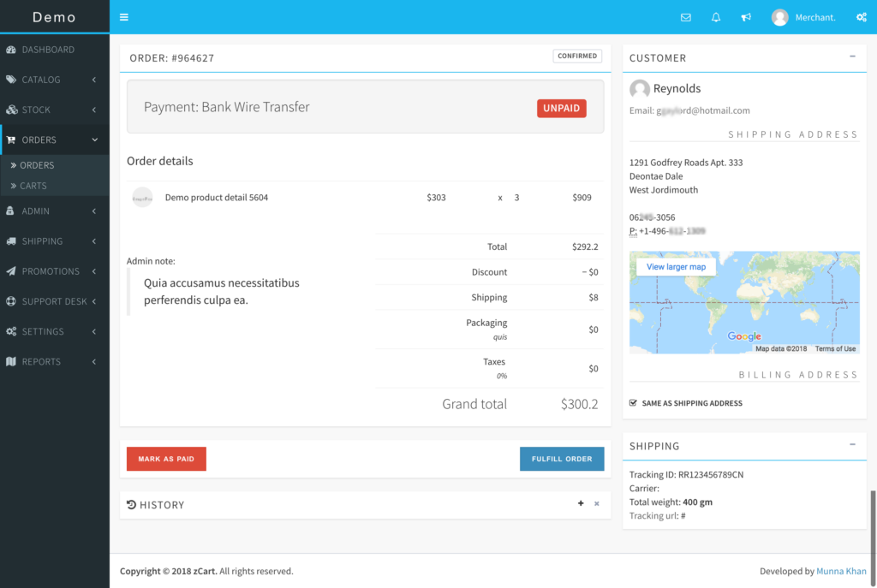Expand the Catalog sidebar menu
Screen dimensions: 877x588
pos(54,80)
